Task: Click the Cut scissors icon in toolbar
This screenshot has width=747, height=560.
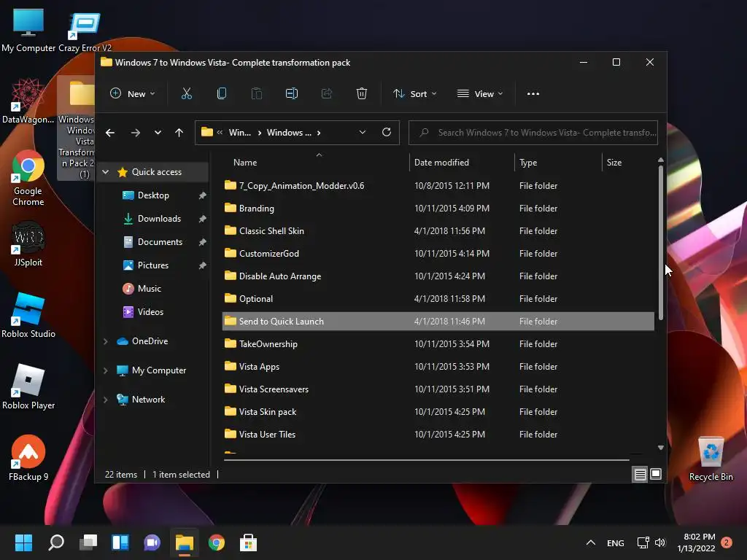Action: (186, 94)
